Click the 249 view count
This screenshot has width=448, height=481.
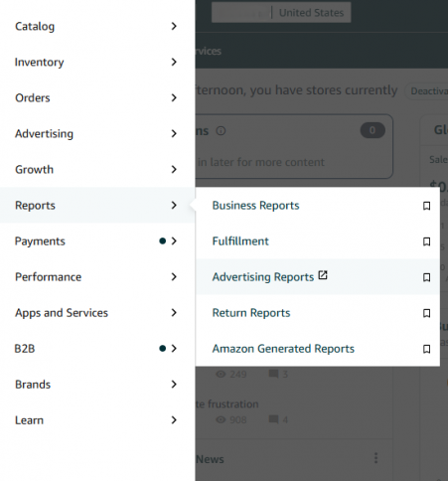pyautogui.click(x=238, y=375)
